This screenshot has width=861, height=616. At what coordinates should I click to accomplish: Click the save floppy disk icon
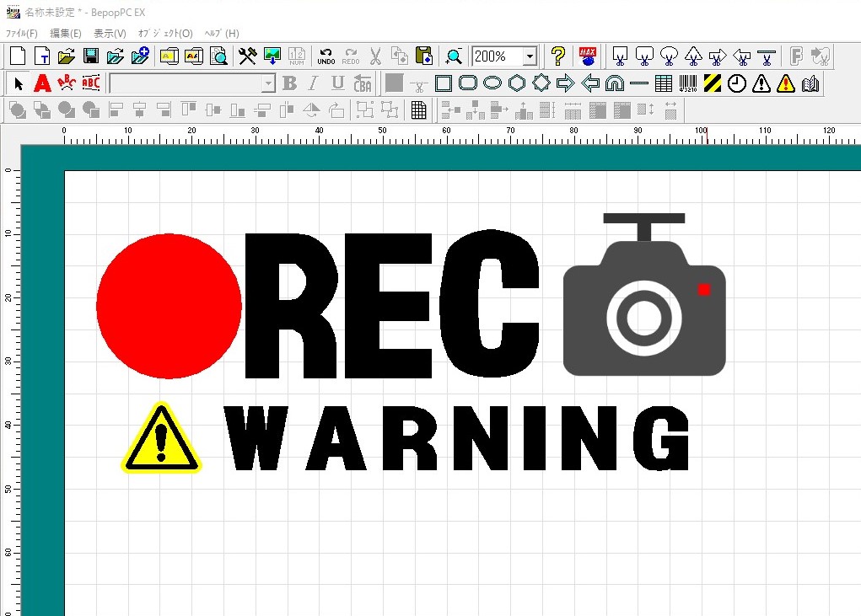[91, 56]
